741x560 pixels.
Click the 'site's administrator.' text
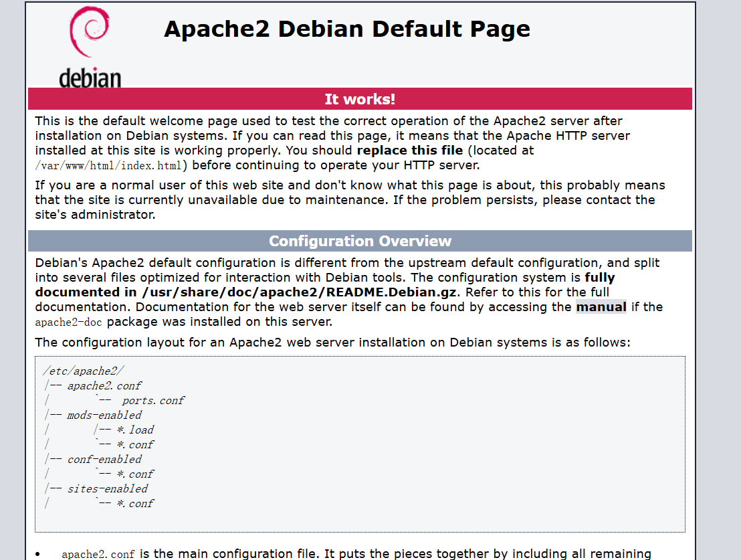95,215
